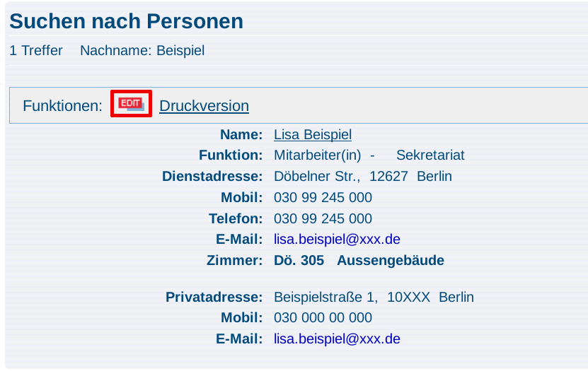
Task: Click the Funktion value Mitarbeiter(in)
Action: pos(317,155)
